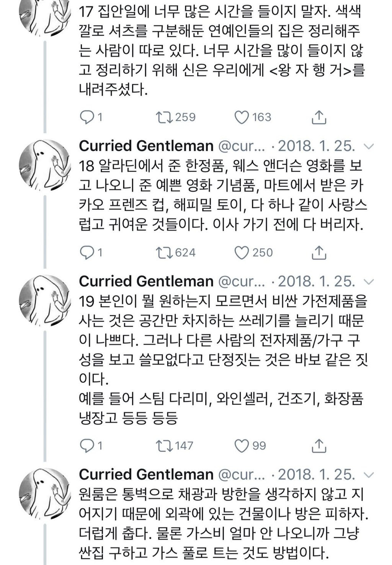This screenshot has height=565, width=392.
Task: Open the 2018. 1. 25. timestamp on tweet 18
Action: point(316,146)
